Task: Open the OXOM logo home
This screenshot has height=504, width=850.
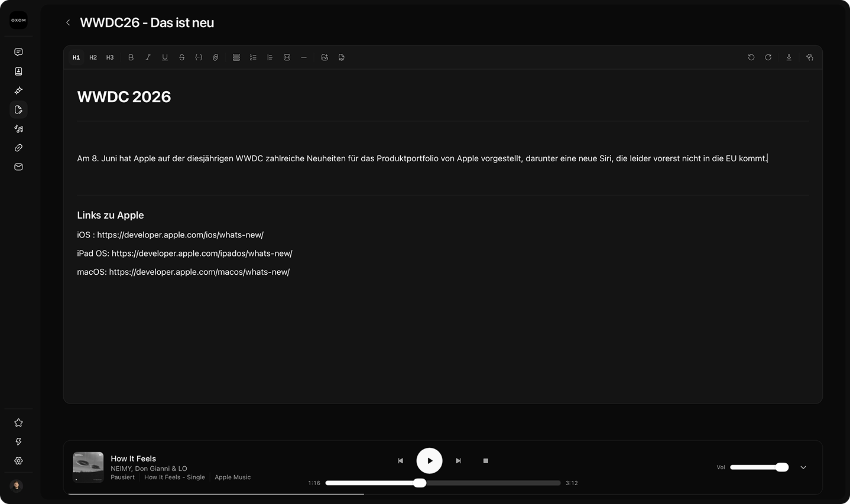Action: tap(19, 20)
